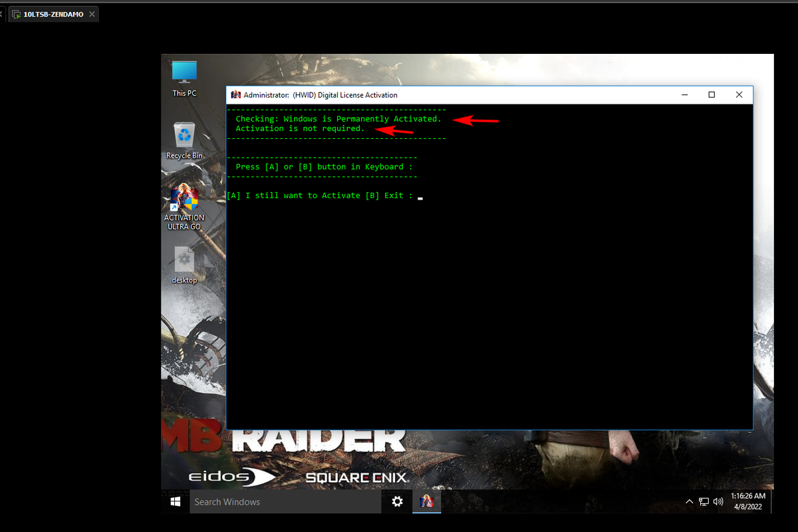Click the 'Press [A] or [B] button' text
798x532 pixels.
coord(324,167)
